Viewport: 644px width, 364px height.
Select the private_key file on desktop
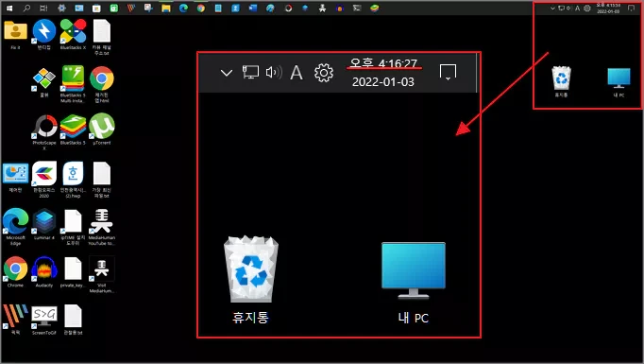pos(73,272)
